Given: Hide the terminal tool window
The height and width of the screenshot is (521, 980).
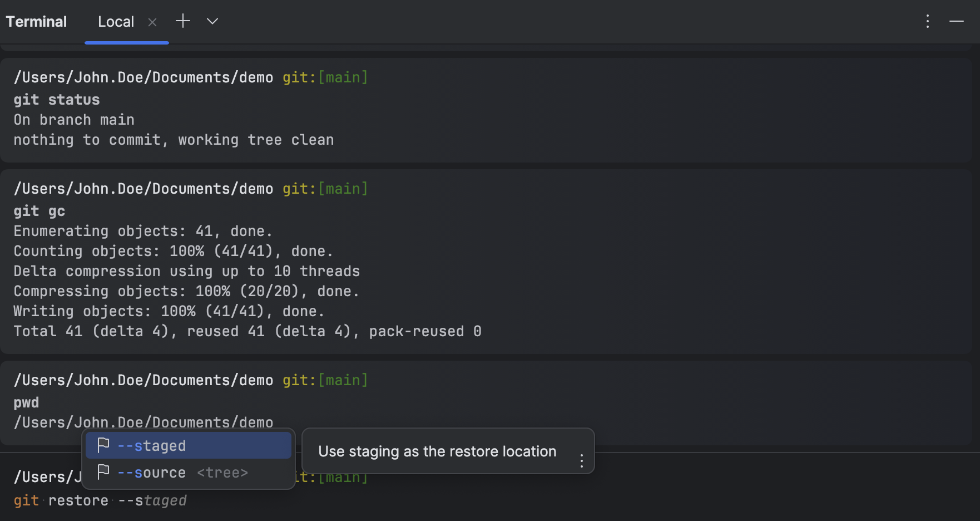Looking at the screenshot, I should [x=957, y=21].
